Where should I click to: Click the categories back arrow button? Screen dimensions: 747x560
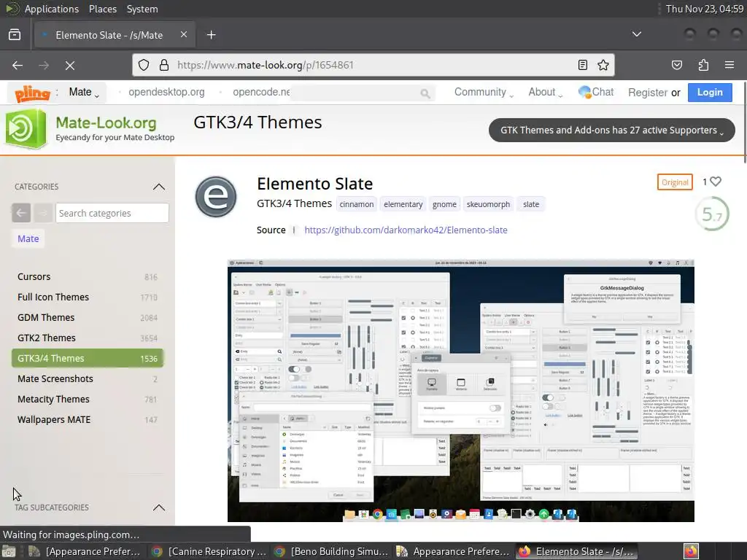[x=21, y=213]
